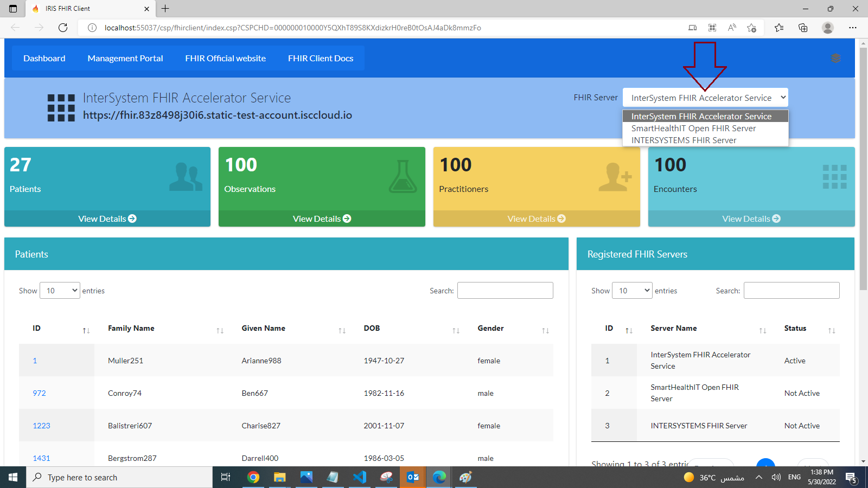The image size is (868, 488).
Task: Open Patients show entries dropdown
Action: click(60, 291)
